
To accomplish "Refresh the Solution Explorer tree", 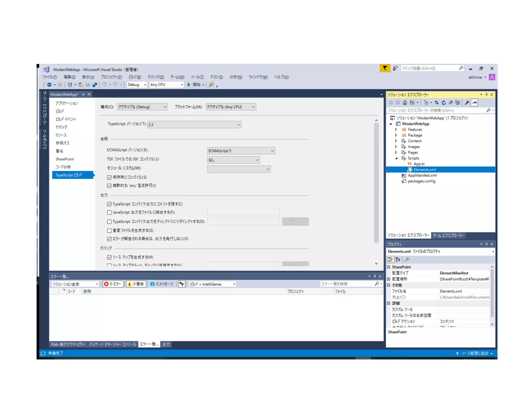I will pyautogui.click(x=444, y=103).
